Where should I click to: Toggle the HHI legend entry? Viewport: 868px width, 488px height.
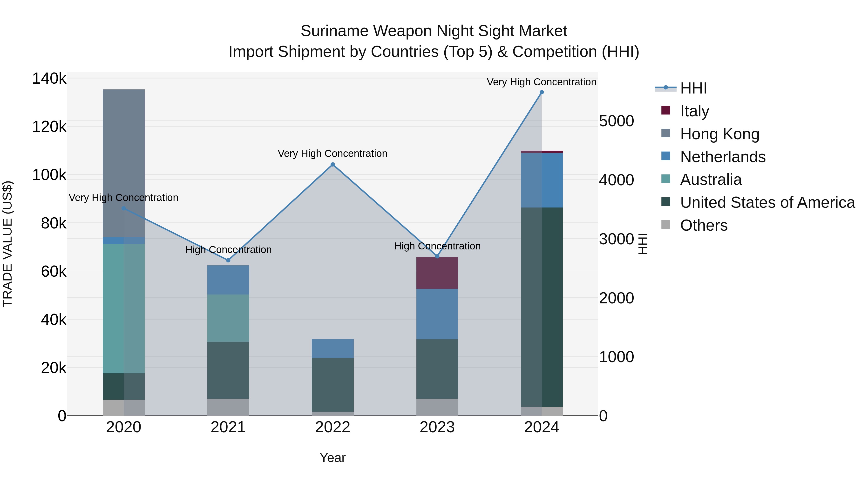click(x=681, y=88)
